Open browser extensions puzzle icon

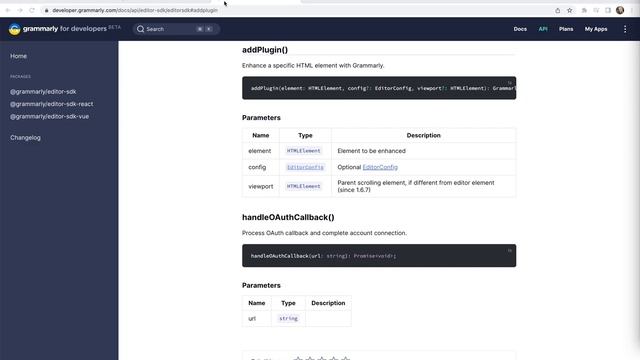(x=584, y=11)
